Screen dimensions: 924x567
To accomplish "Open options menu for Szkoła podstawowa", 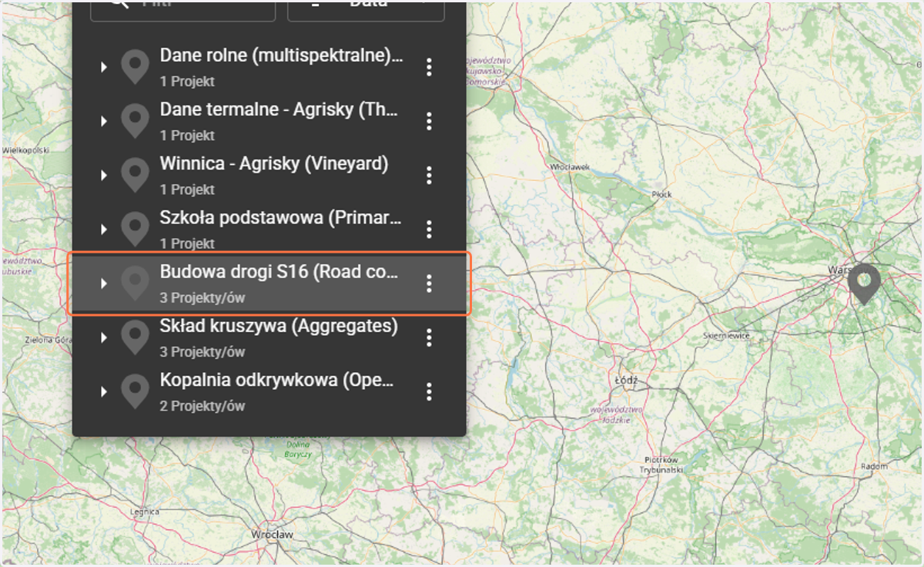I will click(429, 229).
